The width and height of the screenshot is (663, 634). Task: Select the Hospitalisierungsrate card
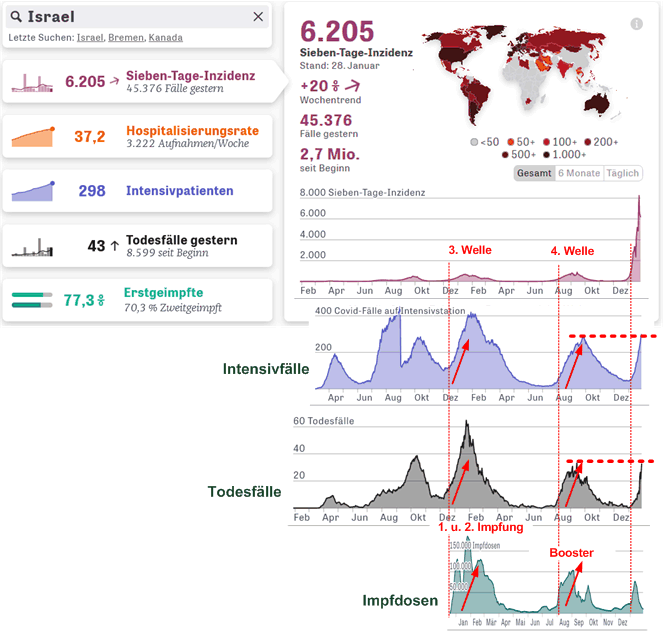[x=137, y=137]
